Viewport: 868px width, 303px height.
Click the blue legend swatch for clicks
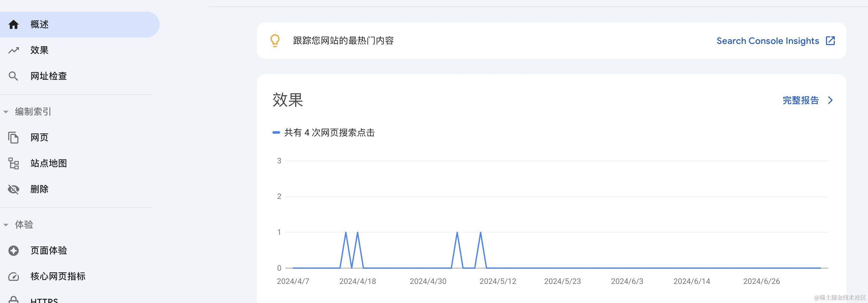(276, 133)
